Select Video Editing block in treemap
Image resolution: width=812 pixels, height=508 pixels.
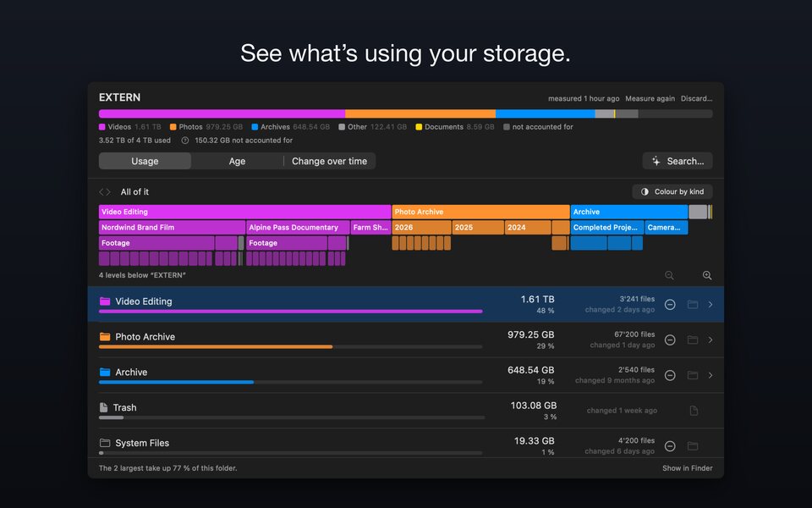point(245,212)
